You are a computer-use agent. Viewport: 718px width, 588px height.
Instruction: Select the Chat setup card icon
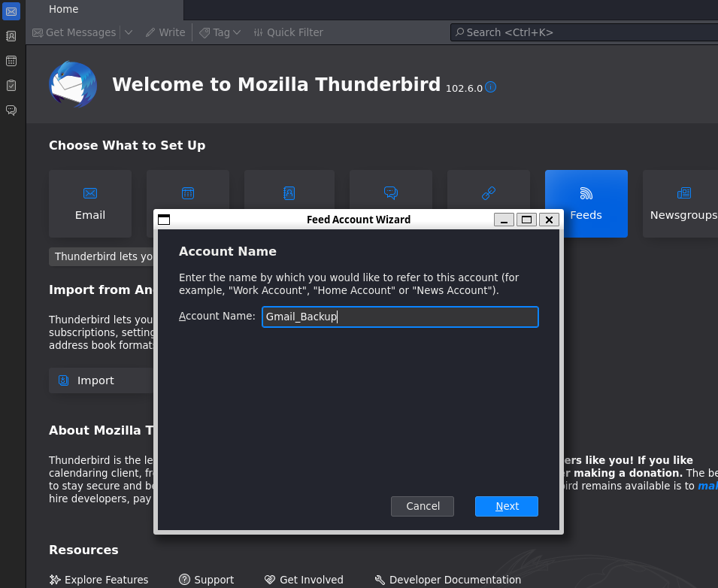point(391,192)
